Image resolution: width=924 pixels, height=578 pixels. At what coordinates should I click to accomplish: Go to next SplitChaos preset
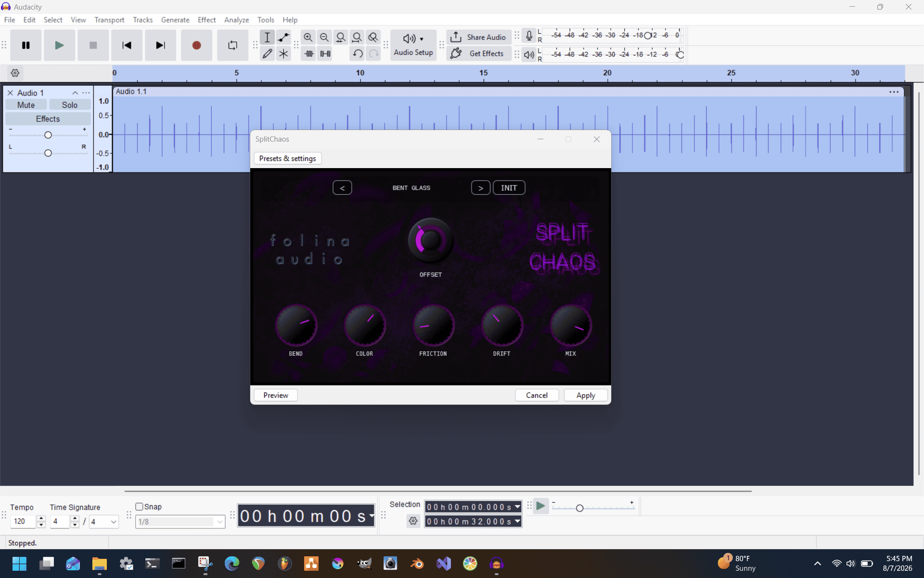(480, 188)
